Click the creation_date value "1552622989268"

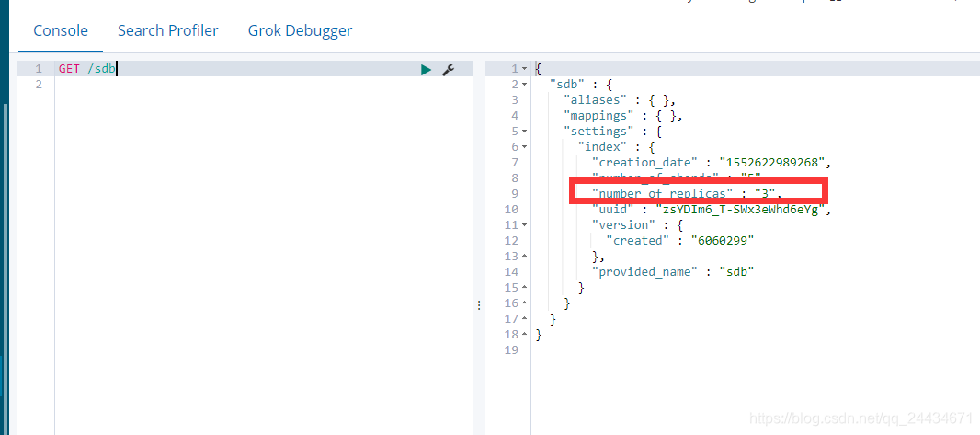[x=772, y=163]
